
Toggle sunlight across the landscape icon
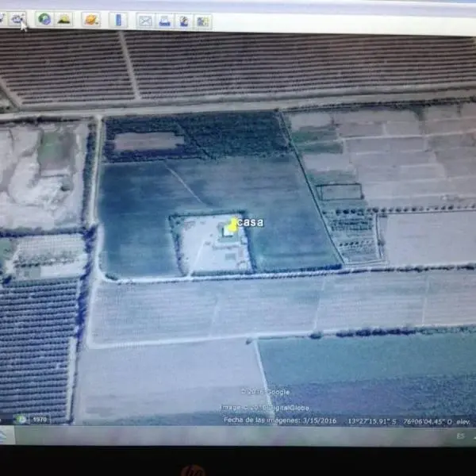click(x=64, y=19)
